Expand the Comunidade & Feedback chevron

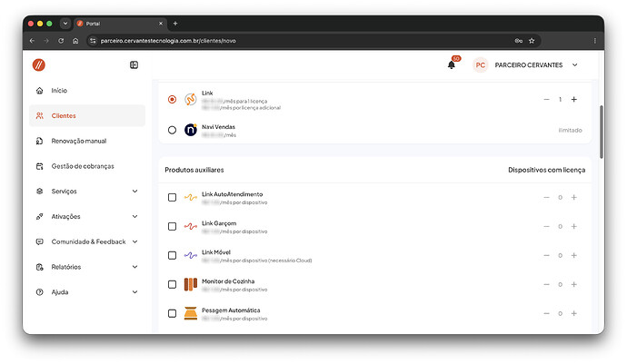tap(135, 241)
